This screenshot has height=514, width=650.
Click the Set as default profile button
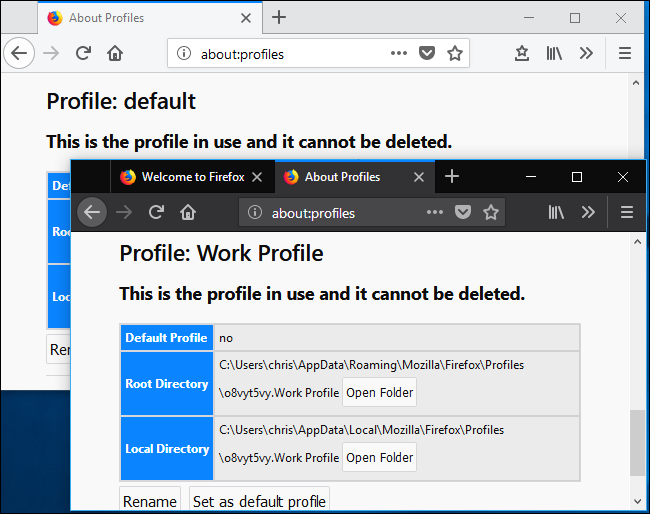point(258,501)
